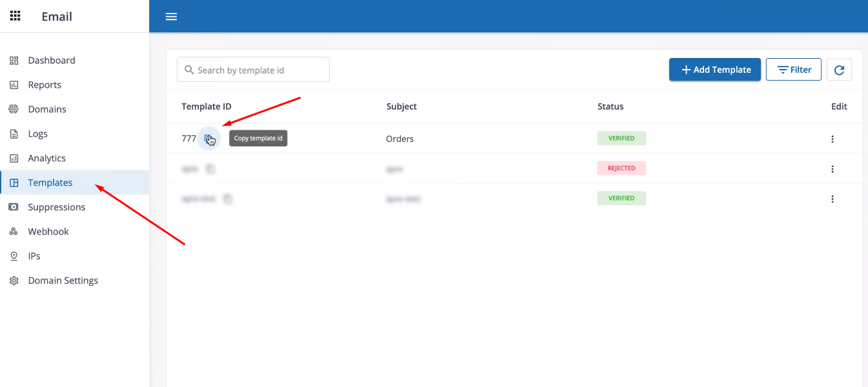
Task: Open Webhook section
Action: tap(48, 232)
